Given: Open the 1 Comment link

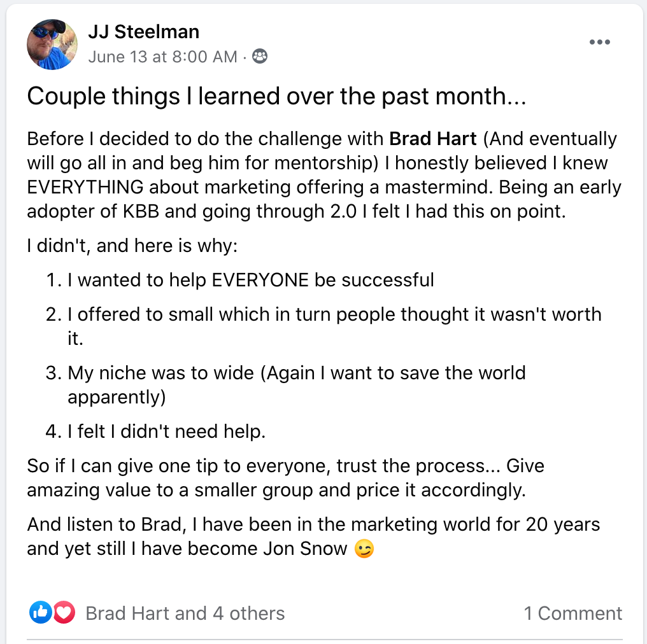Looking at the screenshot, I should [572, 613].
